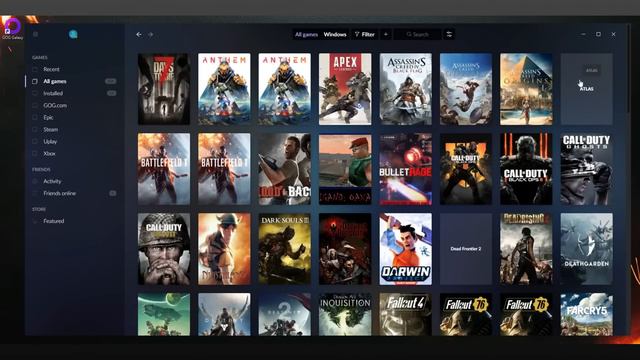Open the GOG Galaxy desktop shortcut
640x360 pixels.
[12, 28]
